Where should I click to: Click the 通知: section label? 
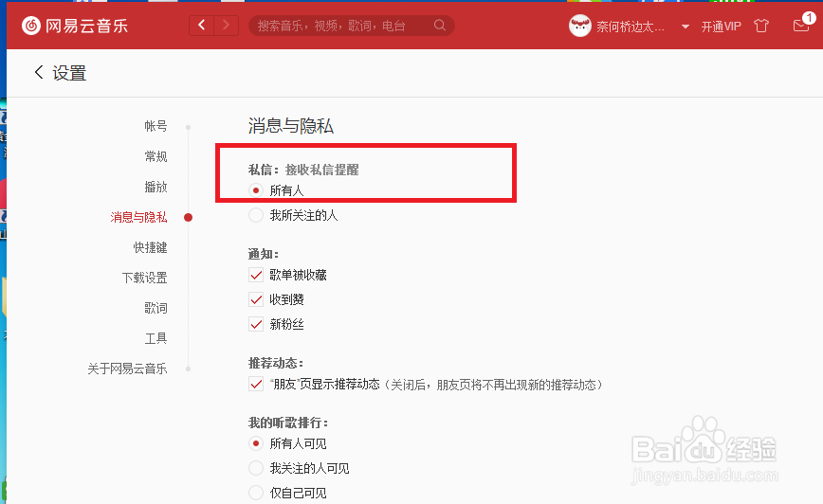click(264, 254)
